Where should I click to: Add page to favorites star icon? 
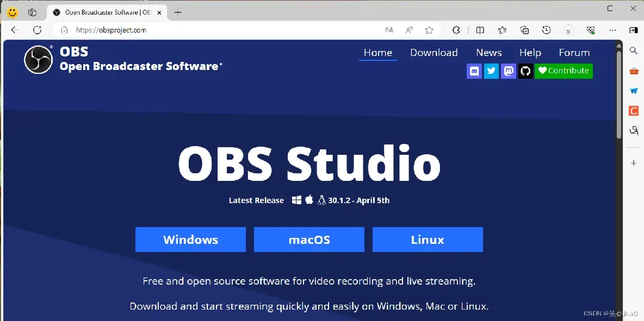click(429, 30)
